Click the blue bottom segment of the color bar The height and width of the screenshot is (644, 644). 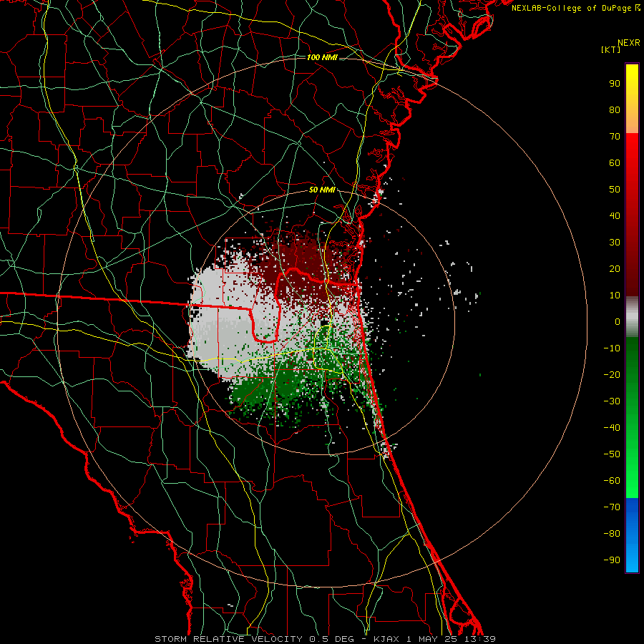[x=632, y=535]
